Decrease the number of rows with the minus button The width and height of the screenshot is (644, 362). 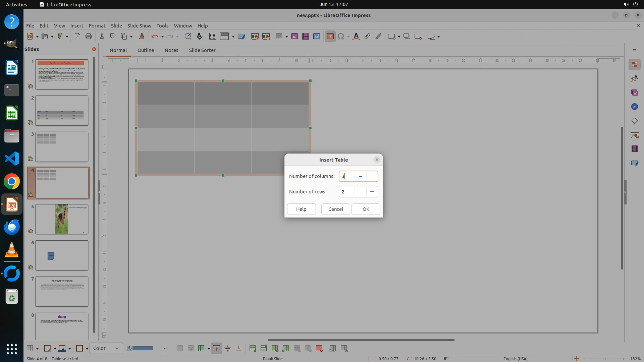(x=360, y=192)
